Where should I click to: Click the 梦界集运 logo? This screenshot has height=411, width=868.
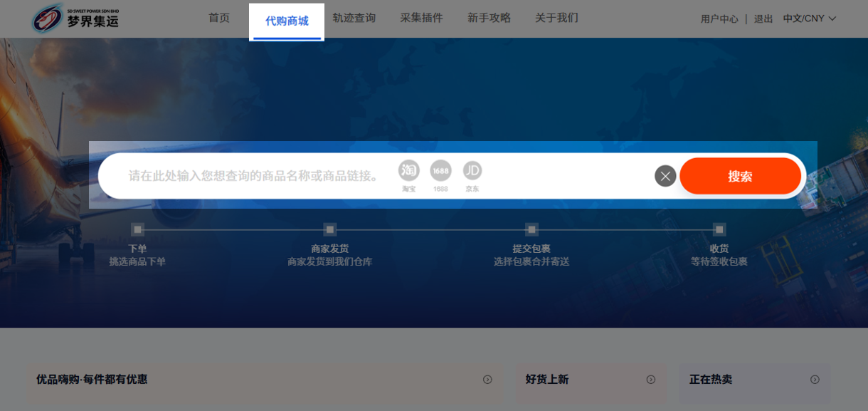click(75, 19)
